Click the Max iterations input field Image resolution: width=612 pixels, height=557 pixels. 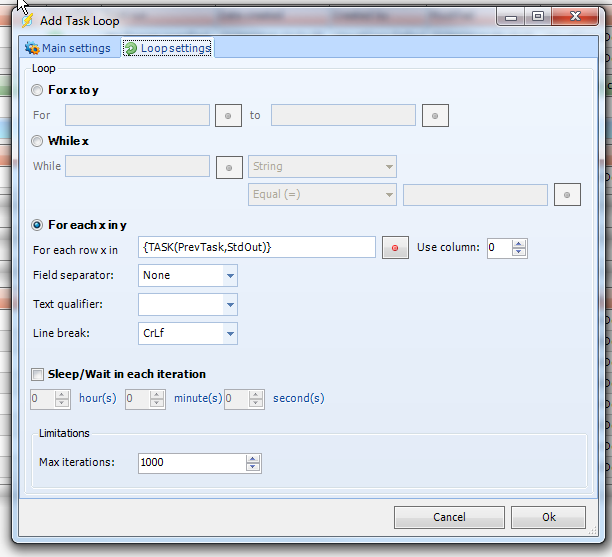tap(191, 463)
